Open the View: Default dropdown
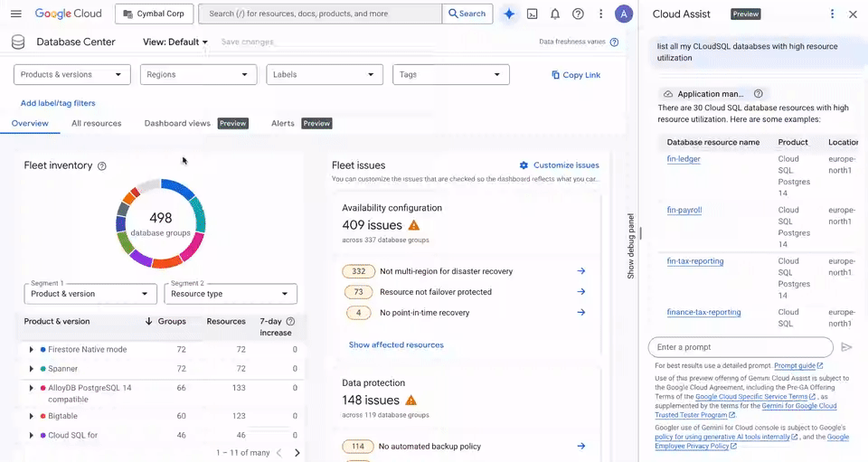Image resolution: width=868 pixels, height=462 pixels. pyautogui.click(x=175, y=42)
